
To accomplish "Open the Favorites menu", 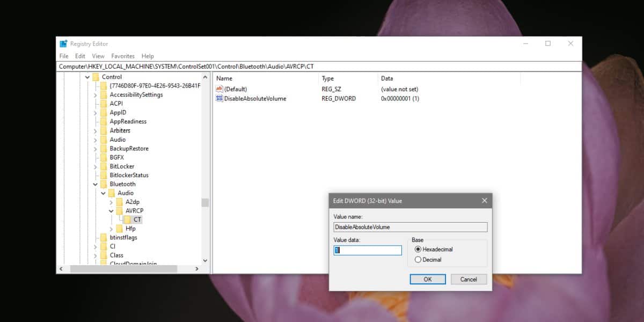I will click(123, 56).
